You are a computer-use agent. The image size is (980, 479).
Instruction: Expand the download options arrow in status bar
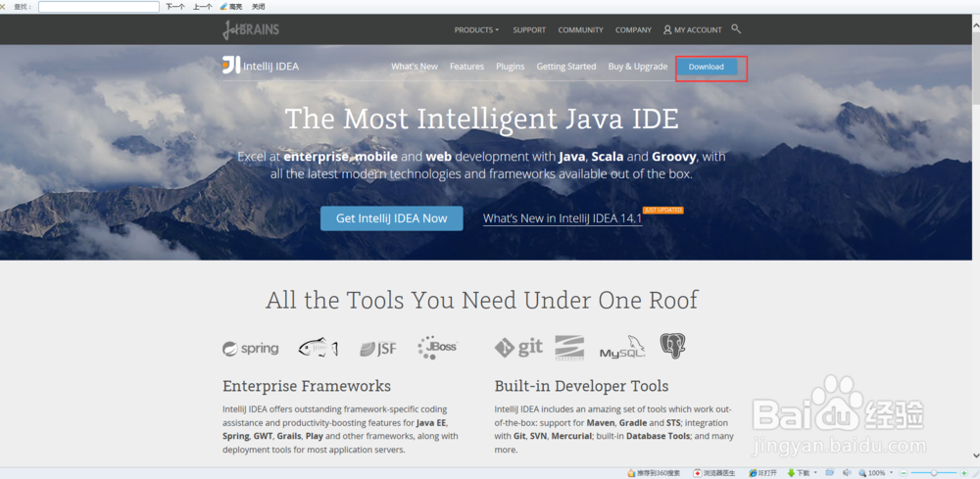pos(815,472)
